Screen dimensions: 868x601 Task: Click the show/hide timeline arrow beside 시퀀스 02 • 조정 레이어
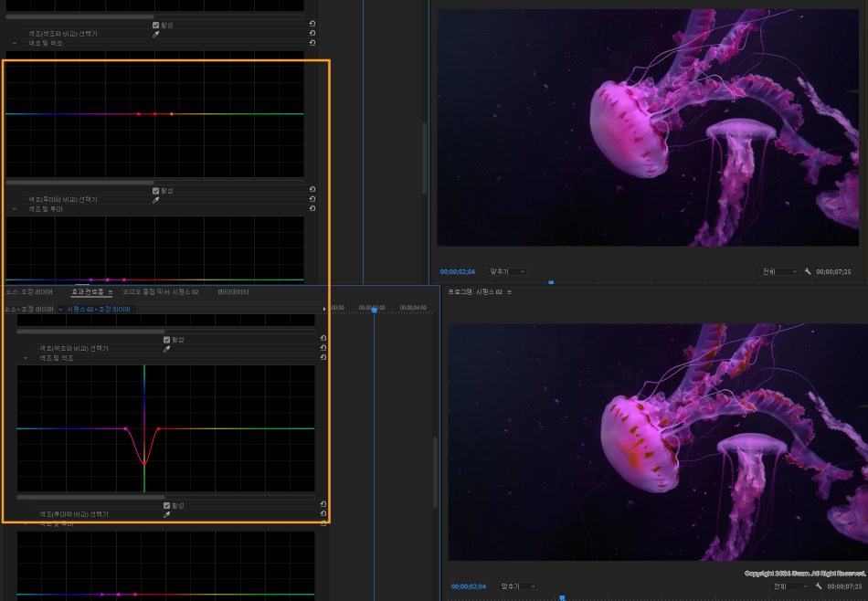pyautogui.click(x=324, y=310)
